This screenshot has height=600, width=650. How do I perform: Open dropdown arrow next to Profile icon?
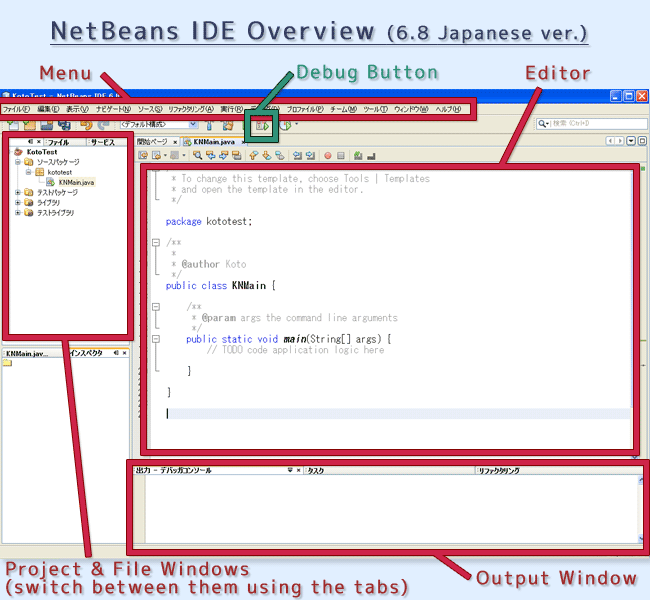point(296,124)
